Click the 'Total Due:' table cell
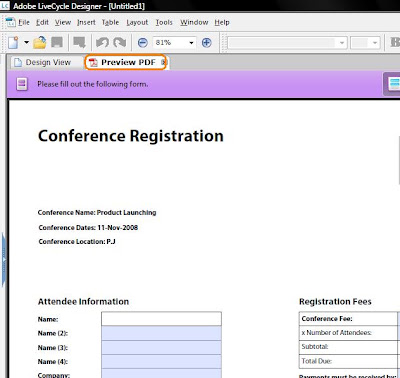This screenshot has width=400, height=378. [x=348, y=361]
